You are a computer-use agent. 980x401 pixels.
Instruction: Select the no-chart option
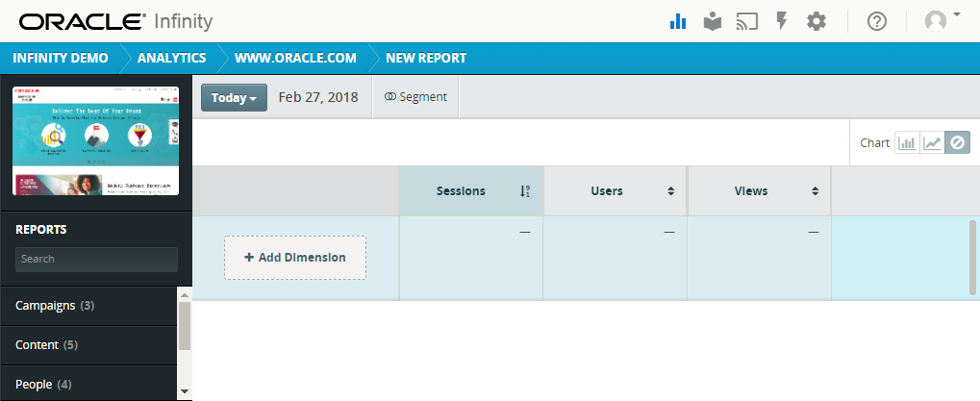click(957, 143)
